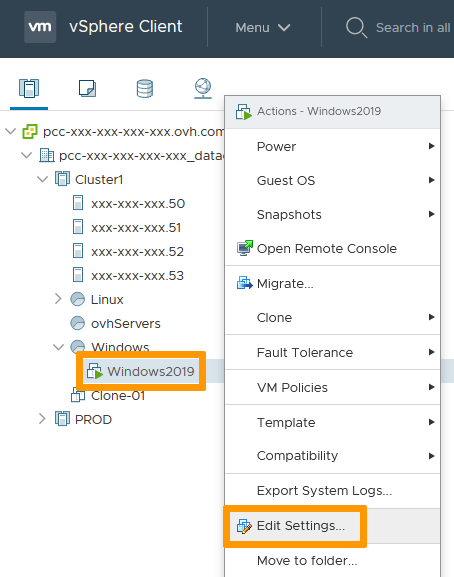Collapse the Cluster1 tree node
Viewport: 454px width, 577px height.
pyautogui.click(x=43, y=180)
